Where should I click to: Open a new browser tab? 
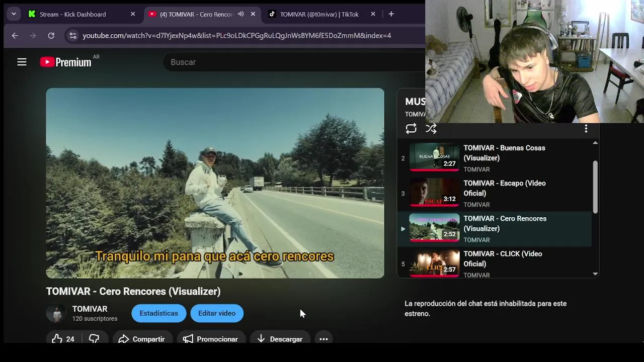pos(391,14)
